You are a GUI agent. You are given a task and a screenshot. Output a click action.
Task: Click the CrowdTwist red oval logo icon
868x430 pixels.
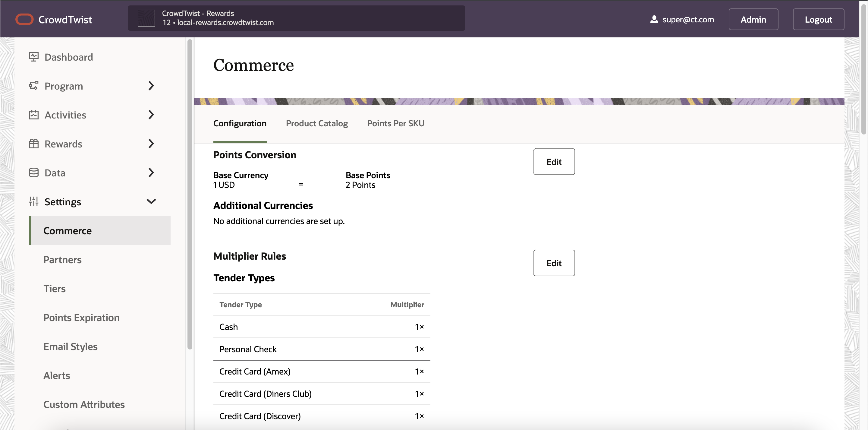[x=24, y=20]
